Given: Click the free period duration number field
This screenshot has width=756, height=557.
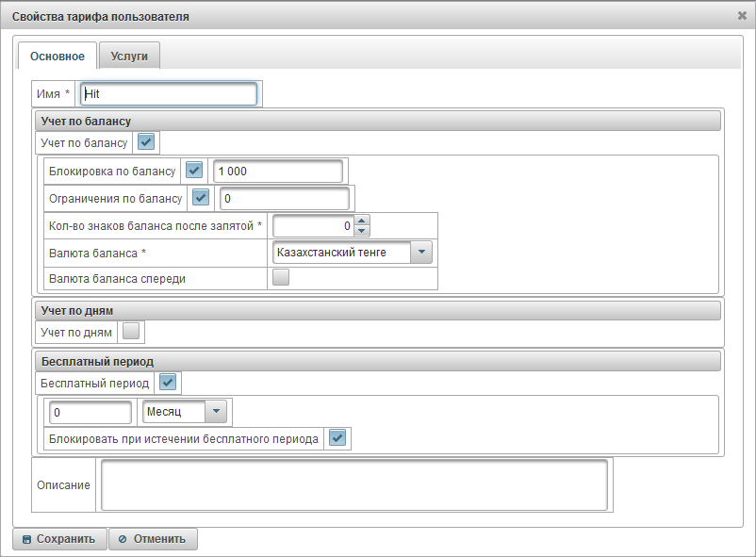Looking at the screenshot, I should [x=91, y=413].
